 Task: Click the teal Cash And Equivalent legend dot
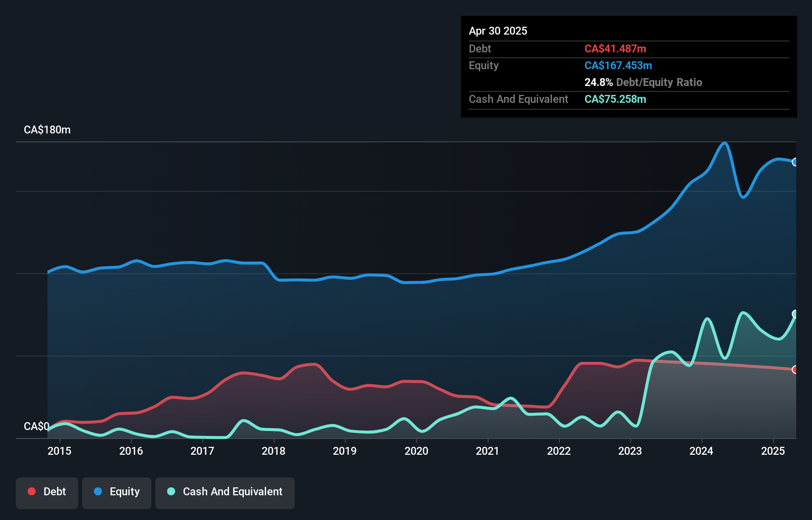[x=171, y=491]
